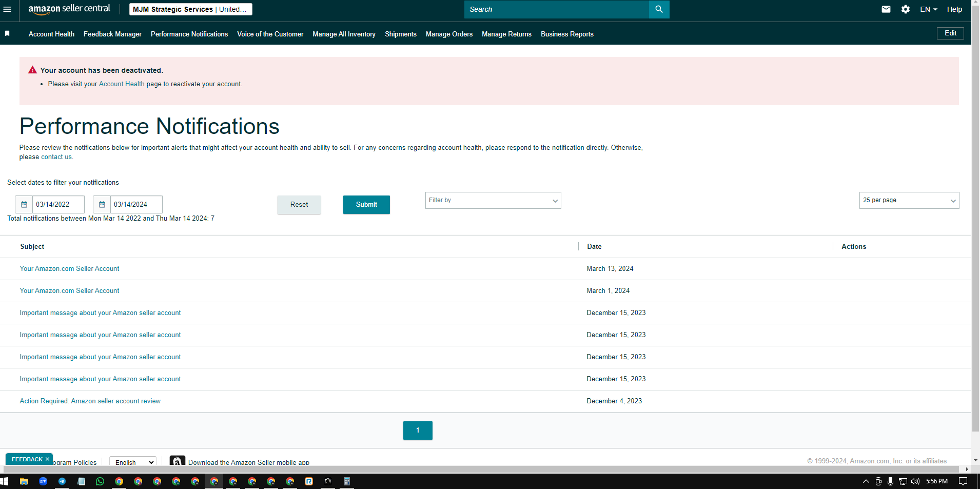
Task: Click the Amazon app icon in footer
Action: pyautogui.click(x=177, y=461)
